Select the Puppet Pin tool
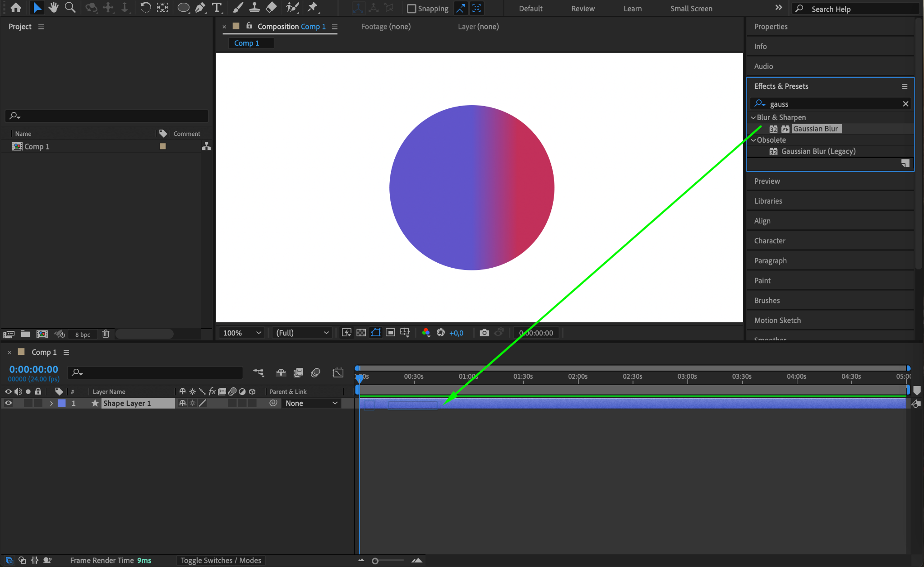This screenshot has width=924, height=567. [312, 8]
